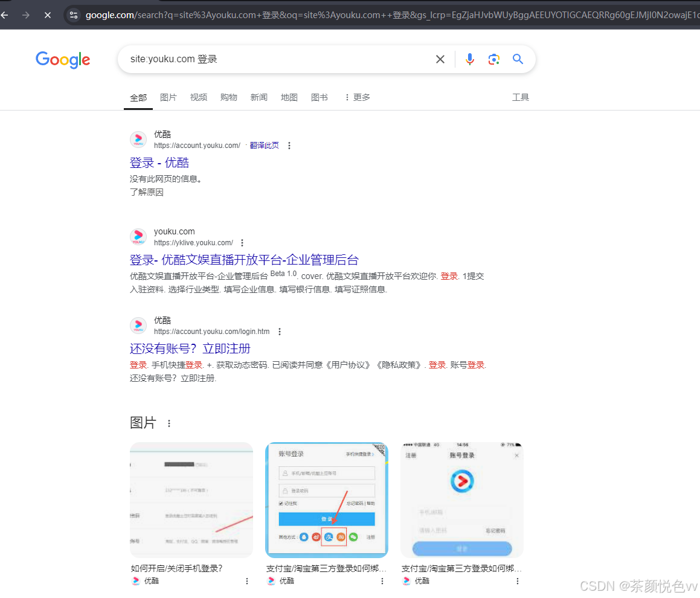The height and width of the screenshot is (598, 700).
Task: Click https://account.youku.com/login.htm URL text
Action: tap(211, 332)
